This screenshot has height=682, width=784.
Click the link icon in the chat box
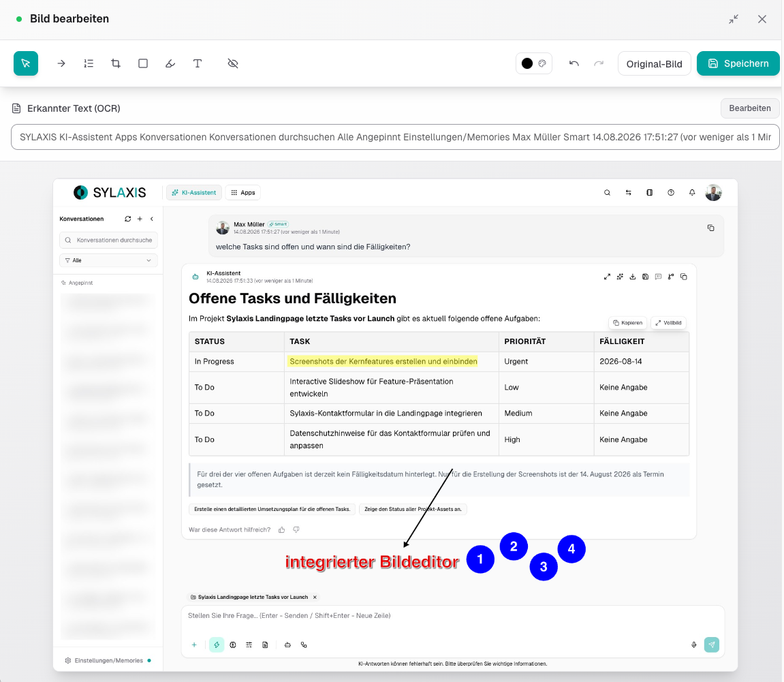click(x=304, y=645)
